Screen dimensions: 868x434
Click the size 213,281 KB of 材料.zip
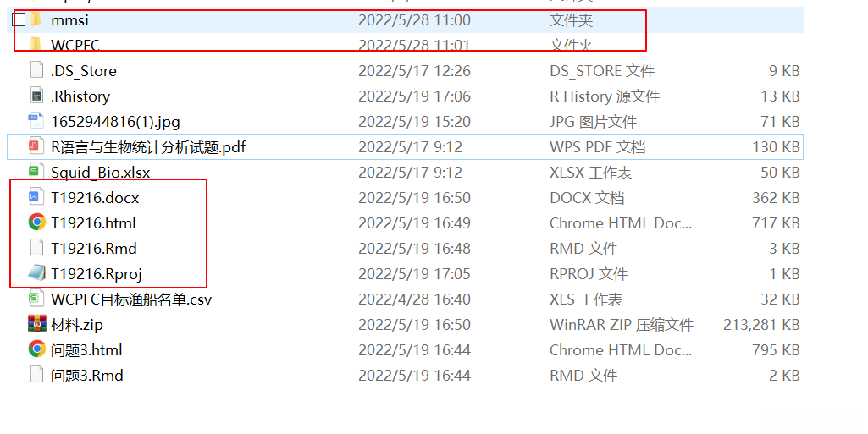point(761,325)
